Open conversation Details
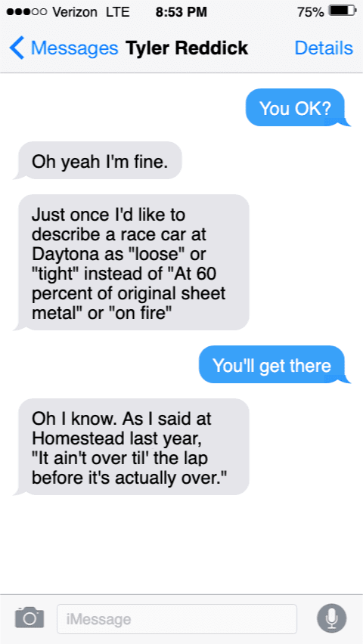 [324, 48]
